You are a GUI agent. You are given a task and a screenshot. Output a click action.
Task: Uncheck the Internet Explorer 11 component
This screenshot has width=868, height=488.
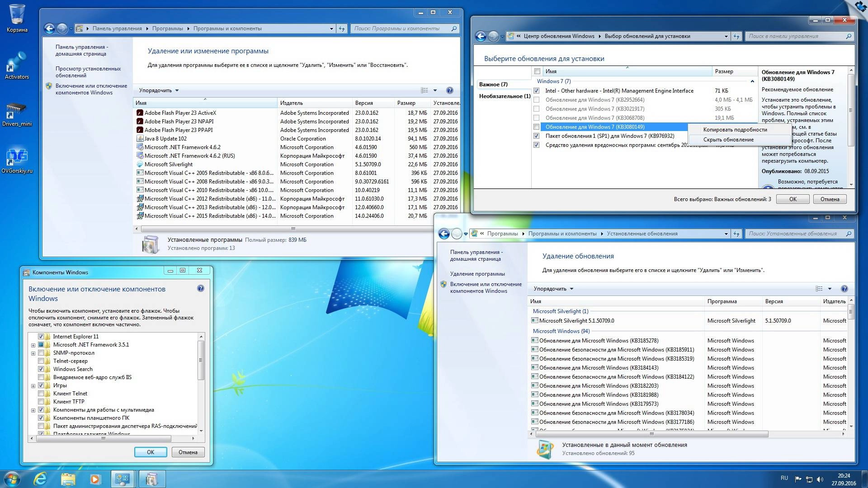42,336
